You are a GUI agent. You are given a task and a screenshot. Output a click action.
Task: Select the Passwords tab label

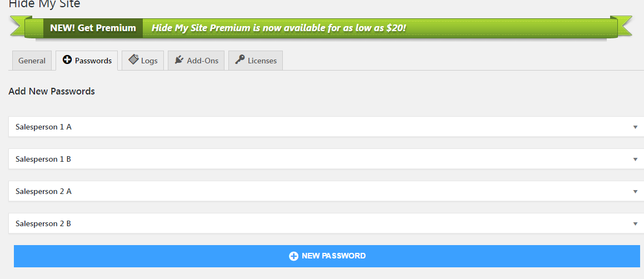click(x=93, y=61)
